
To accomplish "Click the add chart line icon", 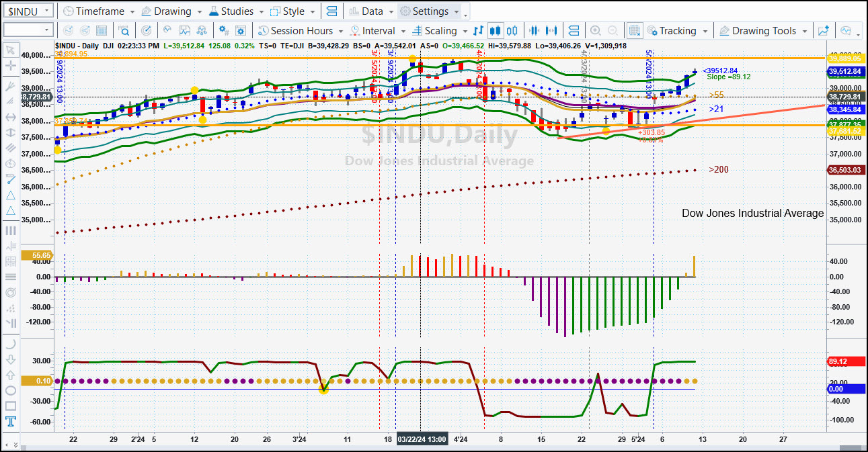I will point(823,31).
